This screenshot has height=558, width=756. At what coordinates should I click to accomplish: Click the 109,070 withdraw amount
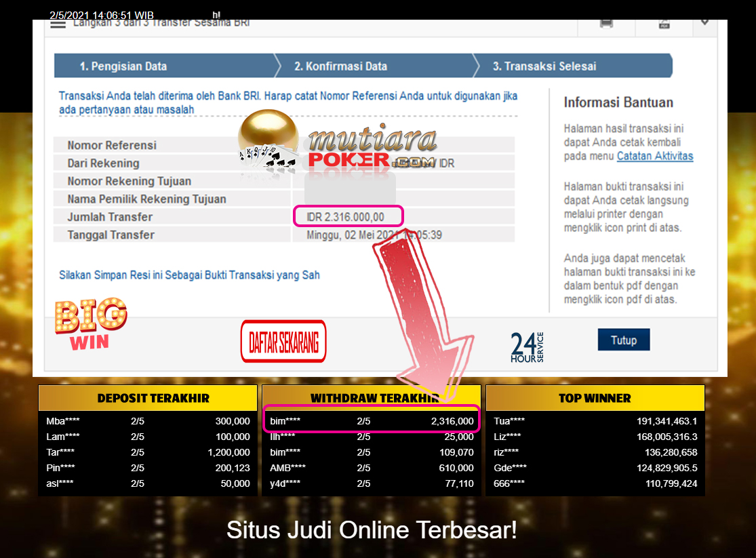click(x=456, y=452)
